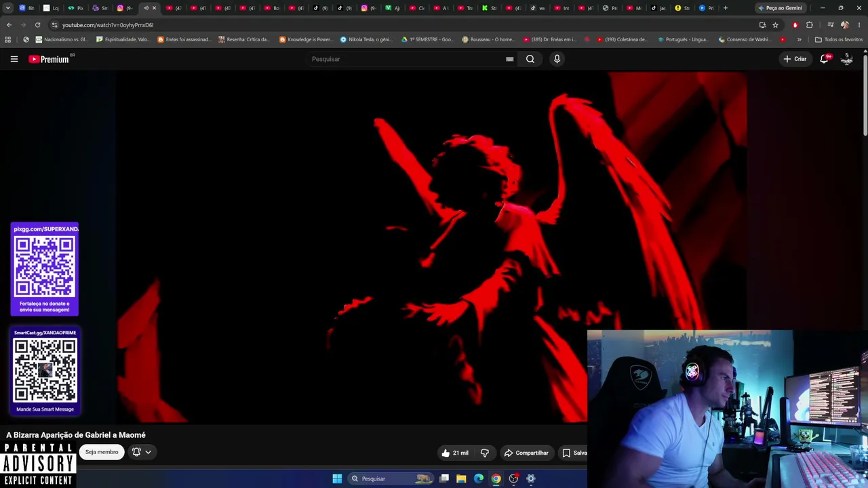Dislike the video with thumbs-down button
Screen dimensions: 868x488
pos(485,453)
